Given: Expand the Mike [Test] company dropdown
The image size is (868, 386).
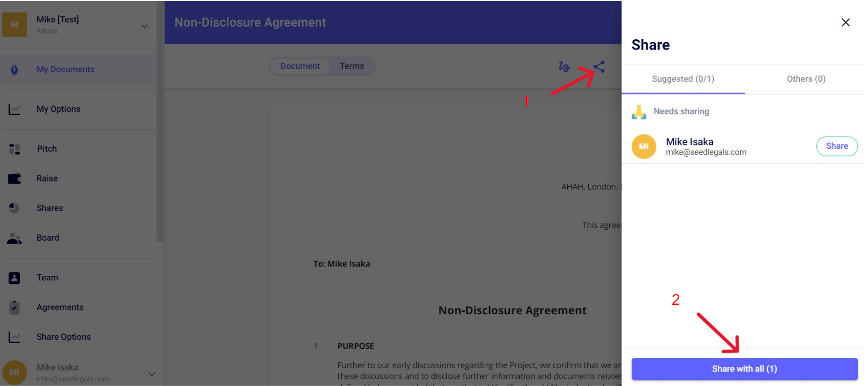Looking at the screenshot, I should point(145,26).
